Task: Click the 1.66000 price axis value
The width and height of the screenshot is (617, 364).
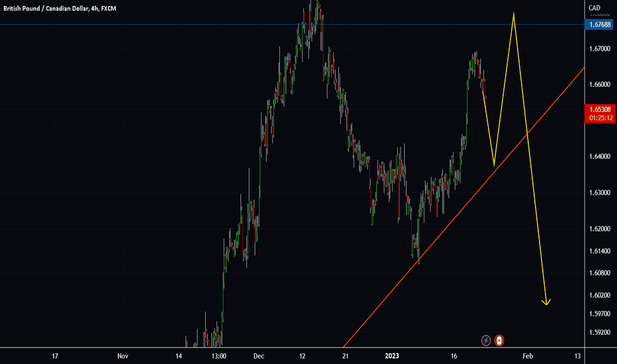Action: (600, 84)
